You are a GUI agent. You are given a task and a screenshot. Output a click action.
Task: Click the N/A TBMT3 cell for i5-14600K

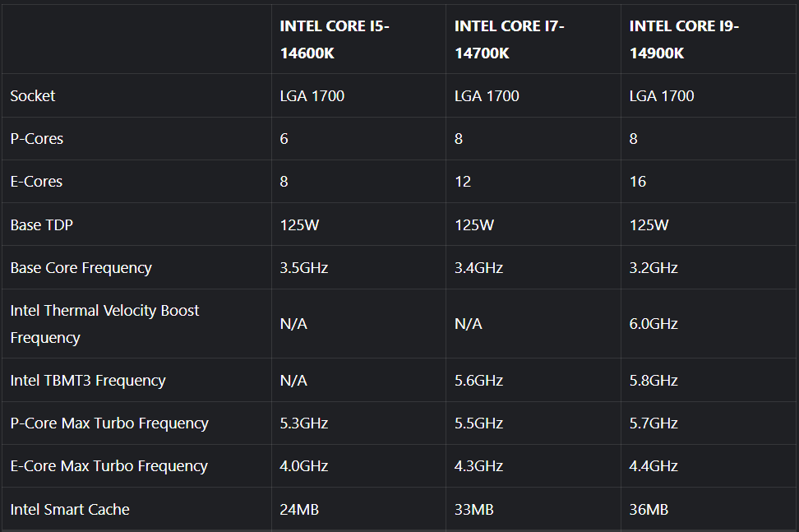(x=293, y=380)
